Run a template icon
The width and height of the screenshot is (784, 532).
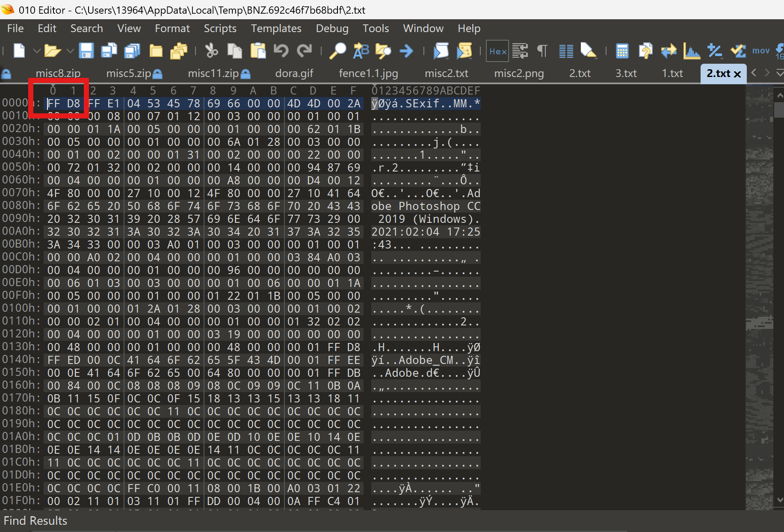point(464,51)
